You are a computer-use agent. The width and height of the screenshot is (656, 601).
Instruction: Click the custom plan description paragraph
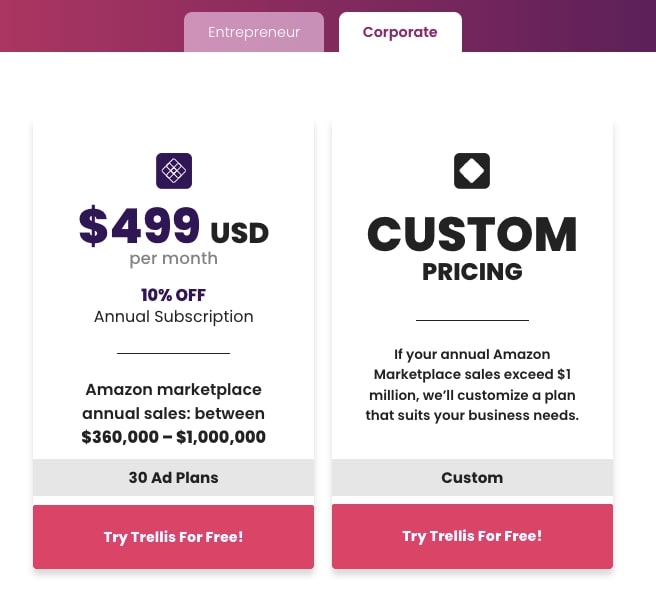click(x=472, y=385)
